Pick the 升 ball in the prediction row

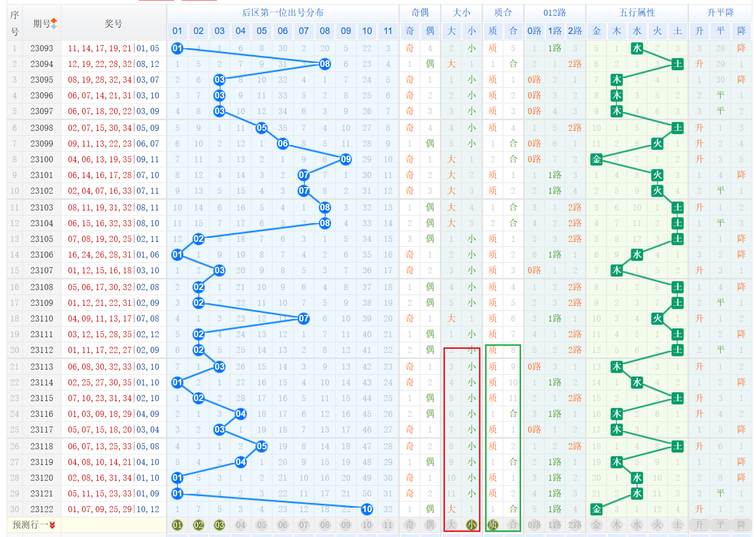click(699, 525)
